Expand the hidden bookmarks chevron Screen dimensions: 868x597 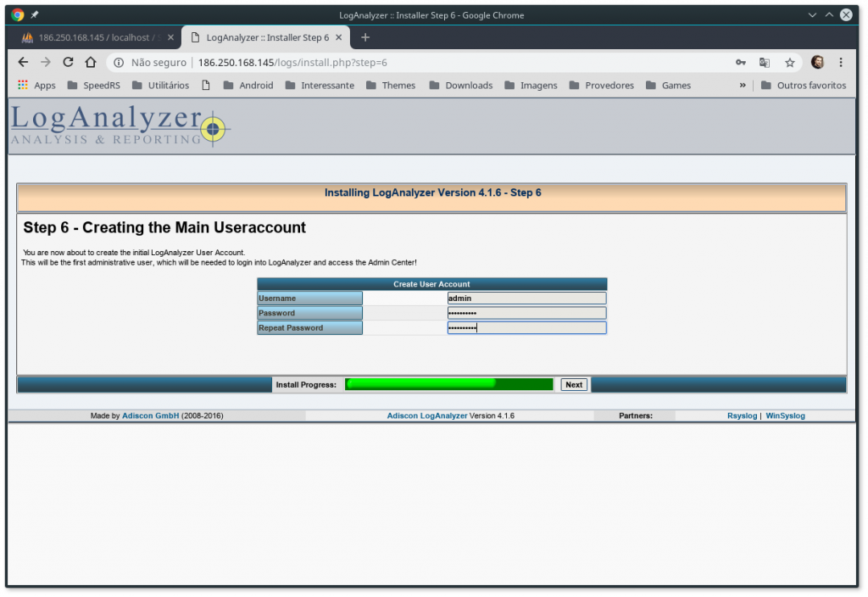743,85
